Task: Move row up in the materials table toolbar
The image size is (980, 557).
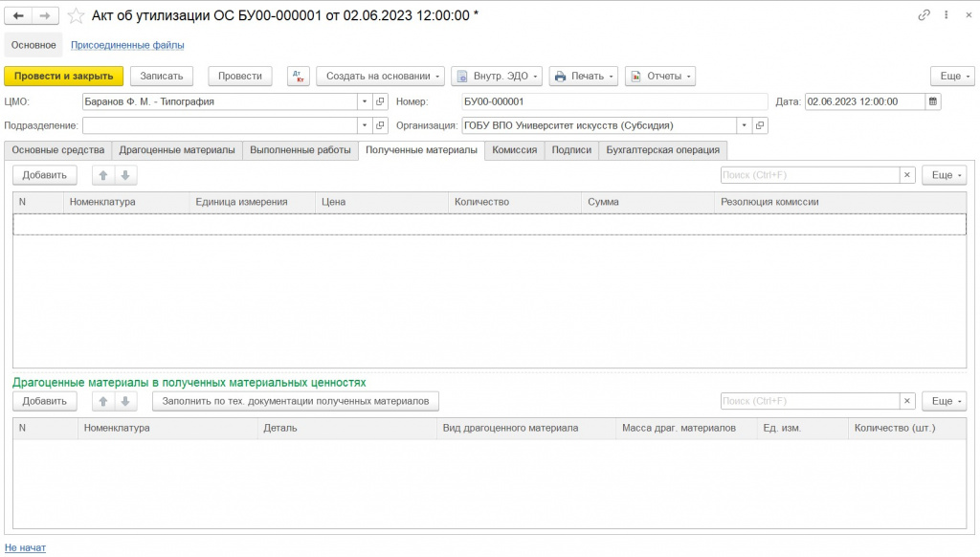Action: point(103,176)
